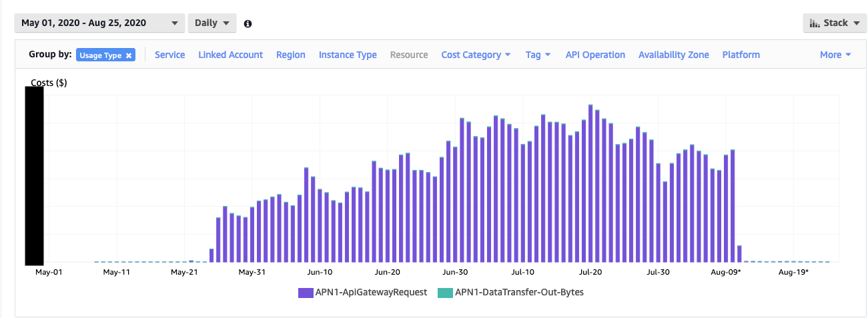Click the May-21 axis label

coord(185,272)
